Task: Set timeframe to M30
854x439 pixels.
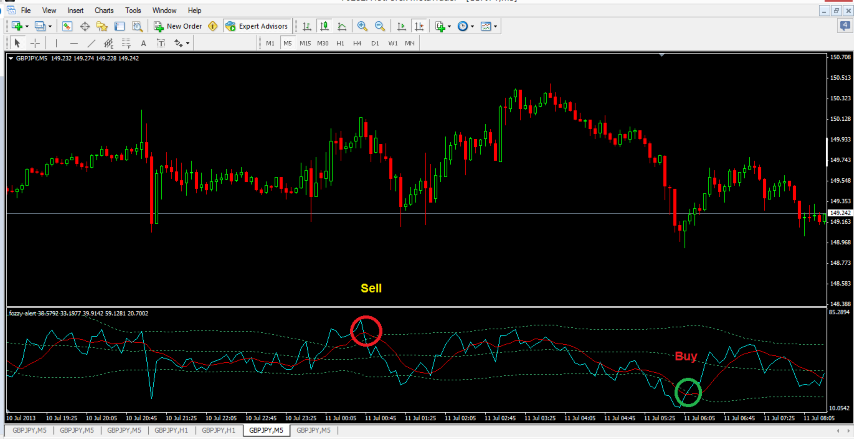Action: (x=322, y=43)
